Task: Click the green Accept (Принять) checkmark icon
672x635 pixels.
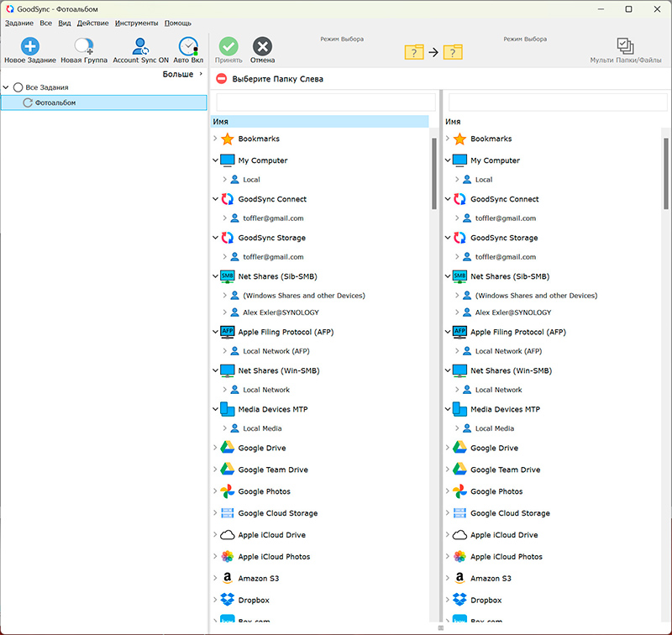Action: click(x=228, y=47)
